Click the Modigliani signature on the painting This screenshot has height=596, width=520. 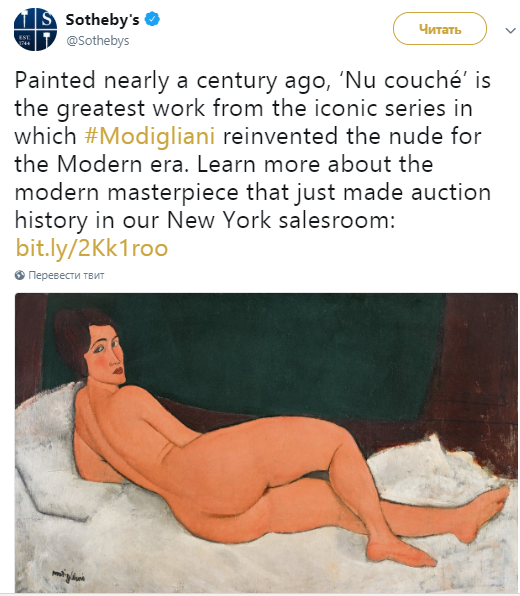(x=68, y=576)
